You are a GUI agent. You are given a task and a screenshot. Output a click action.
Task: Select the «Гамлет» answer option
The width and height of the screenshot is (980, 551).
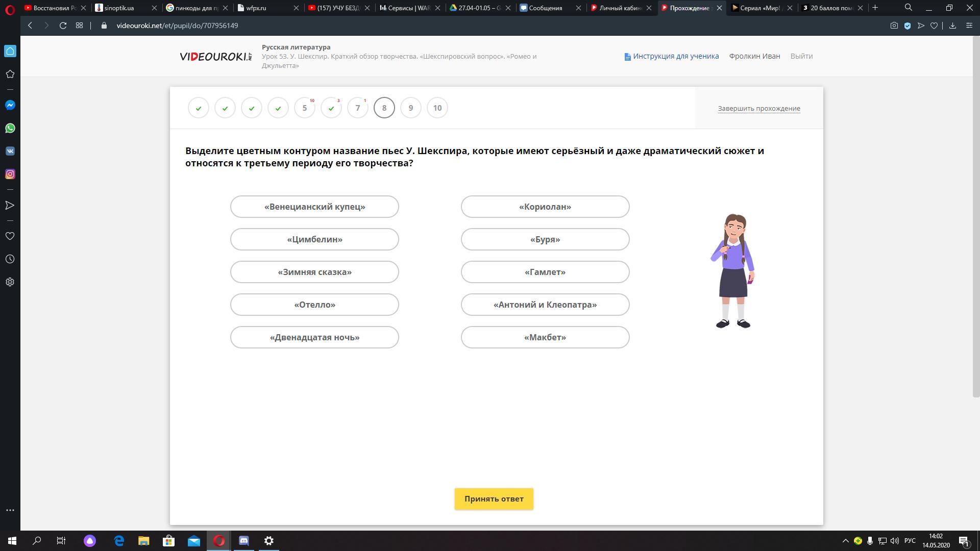pyautogui.click(x=545, y=272)
